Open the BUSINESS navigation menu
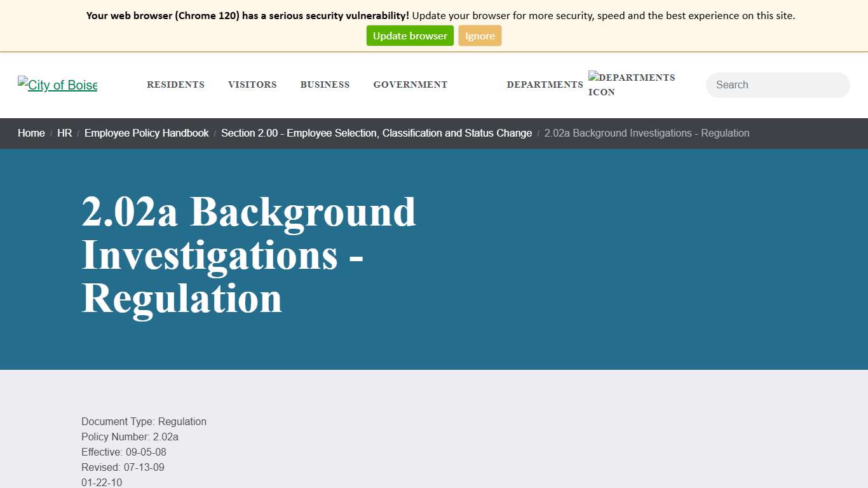Image resolution: width=868 pixels, height=488 pixels. pyautogui.click(x=325, y=85)
